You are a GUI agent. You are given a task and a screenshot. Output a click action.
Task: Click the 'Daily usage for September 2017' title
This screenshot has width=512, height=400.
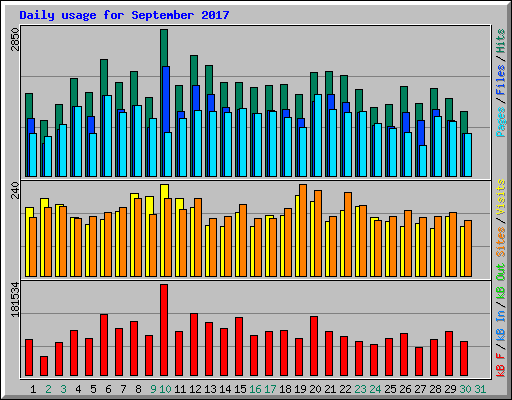pos(124,15)
